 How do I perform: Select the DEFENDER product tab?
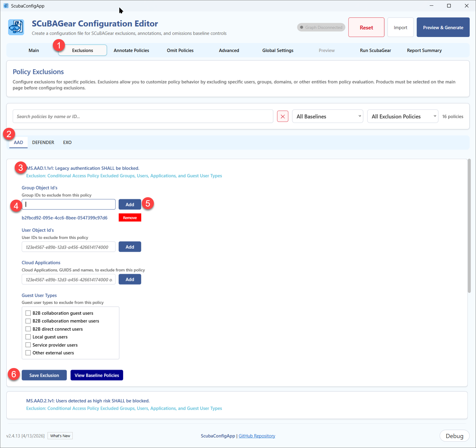coord(43,142)
